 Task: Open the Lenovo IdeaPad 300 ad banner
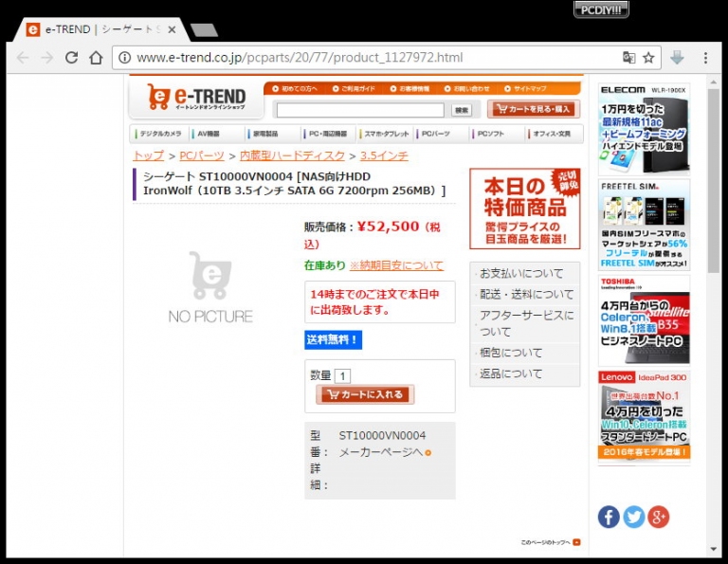(644, 415)
